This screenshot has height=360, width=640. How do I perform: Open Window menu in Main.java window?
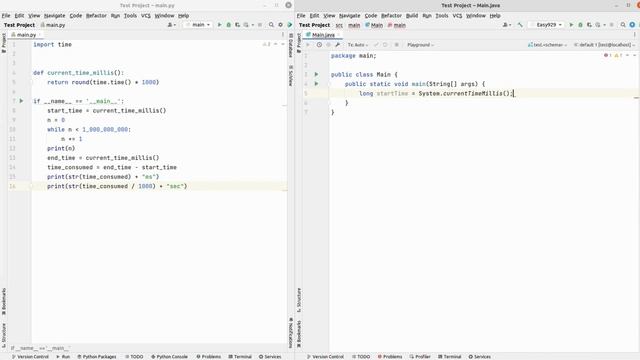tap(476, 16)
